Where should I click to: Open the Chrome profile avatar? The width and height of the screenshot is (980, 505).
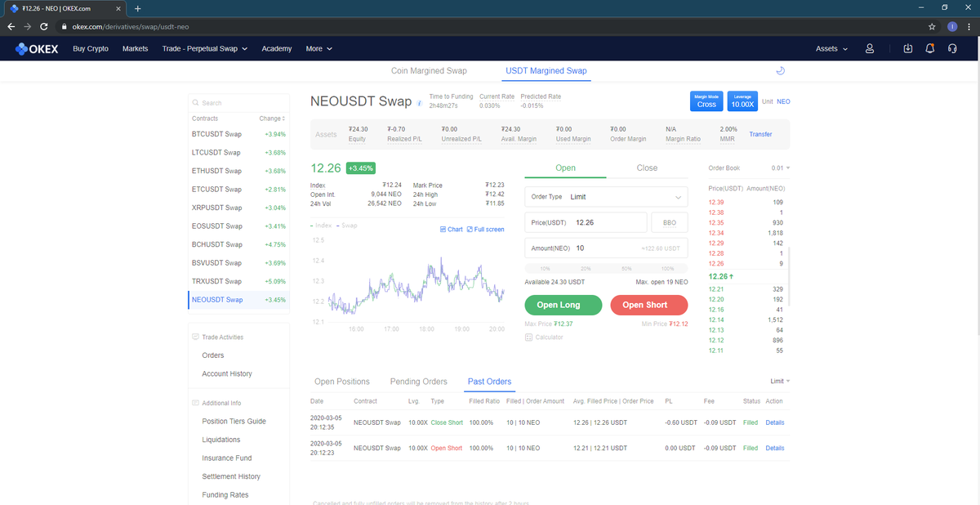click(x=951, y=26)
